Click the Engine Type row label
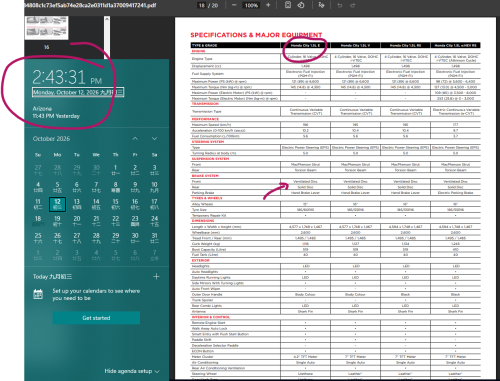This screenshot has width=500, height=381. pos(202,59)
